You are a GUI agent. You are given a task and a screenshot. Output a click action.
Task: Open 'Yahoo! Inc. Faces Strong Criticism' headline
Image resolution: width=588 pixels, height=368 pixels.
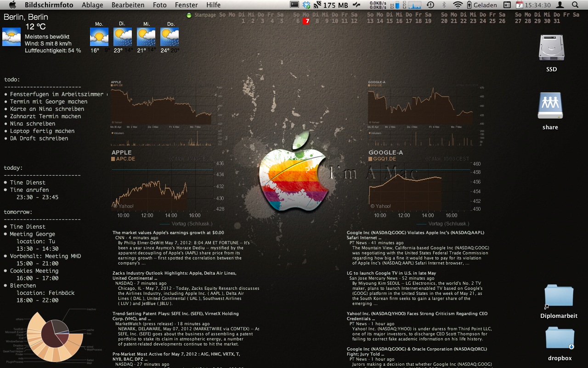[x=417, y=316]
